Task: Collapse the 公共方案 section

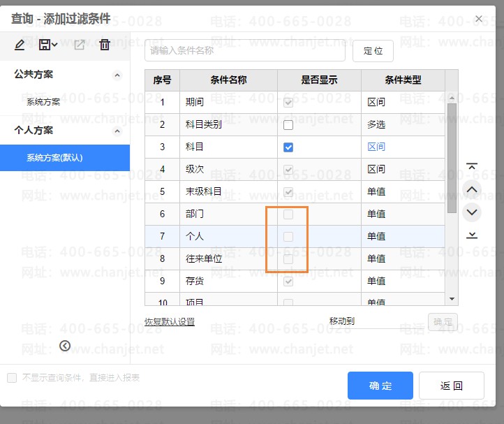Action: (x=117, y=75)
